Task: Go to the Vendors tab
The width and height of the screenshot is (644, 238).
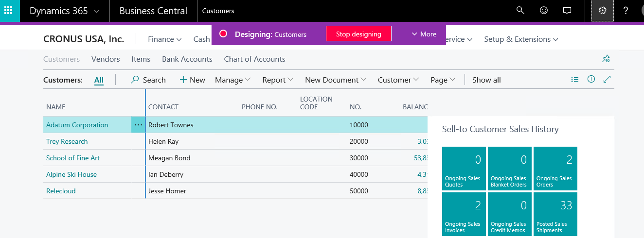Action: [106, 59]
